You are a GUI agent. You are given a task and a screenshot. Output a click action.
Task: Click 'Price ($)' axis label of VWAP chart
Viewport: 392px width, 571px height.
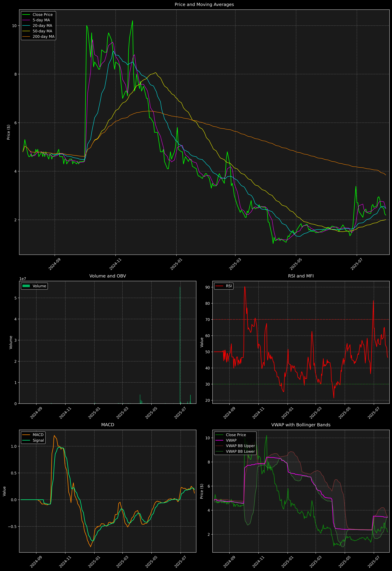pos(202,491)
